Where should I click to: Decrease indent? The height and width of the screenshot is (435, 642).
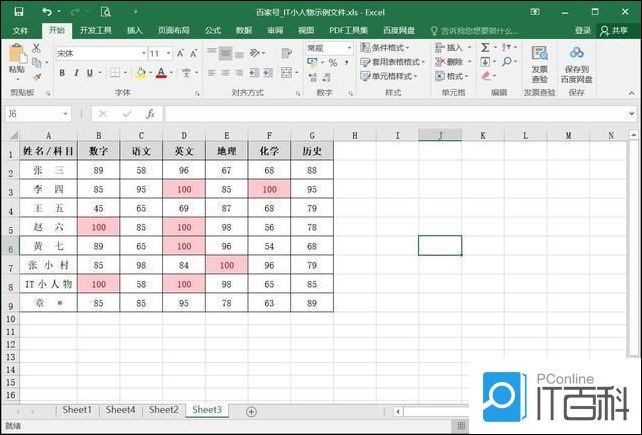pos(254,73)
